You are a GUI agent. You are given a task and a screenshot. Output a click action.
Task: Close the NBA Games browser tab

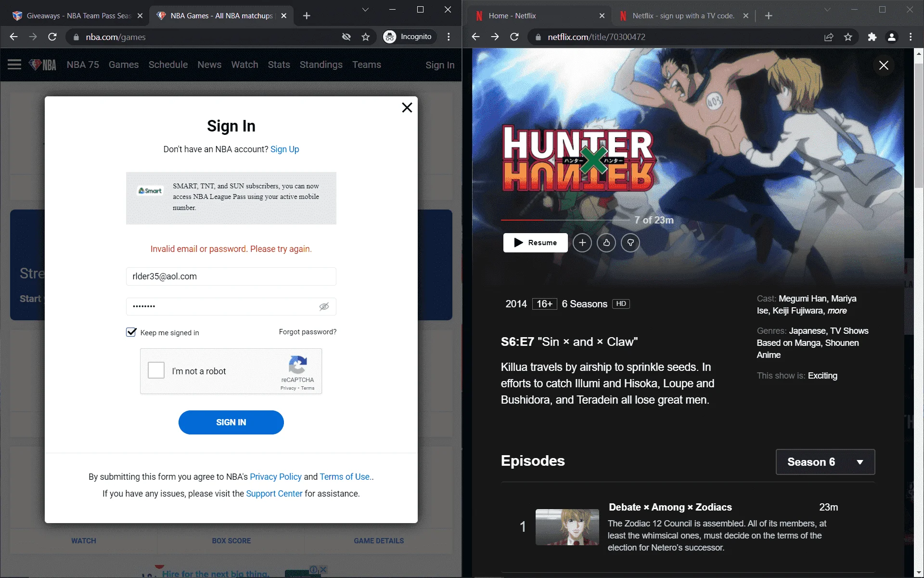click(284, 16)
